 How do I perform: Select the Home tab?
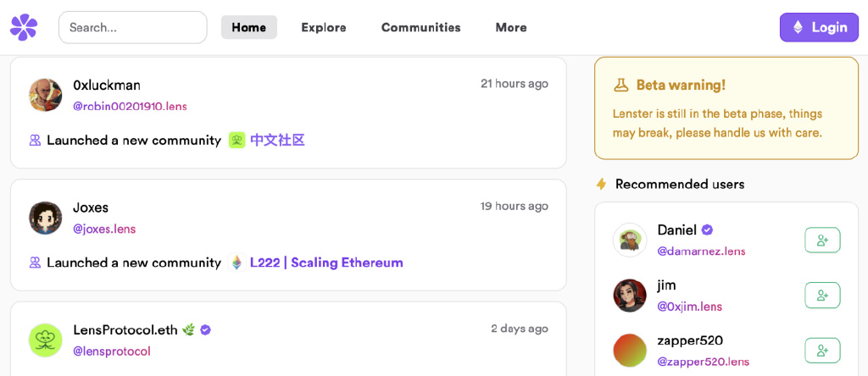click(249, 27)
